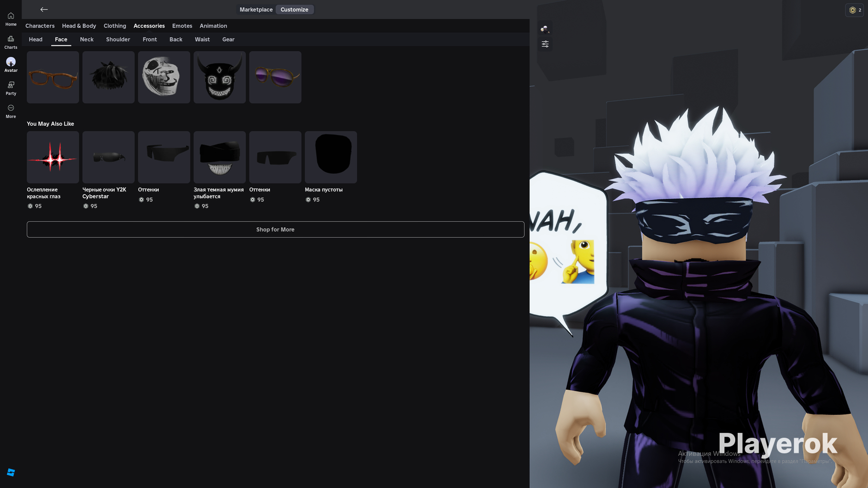Open the Robux balance indicator
Image resolution: width=868 pixels, height=488 pixels.
(855, 10)
